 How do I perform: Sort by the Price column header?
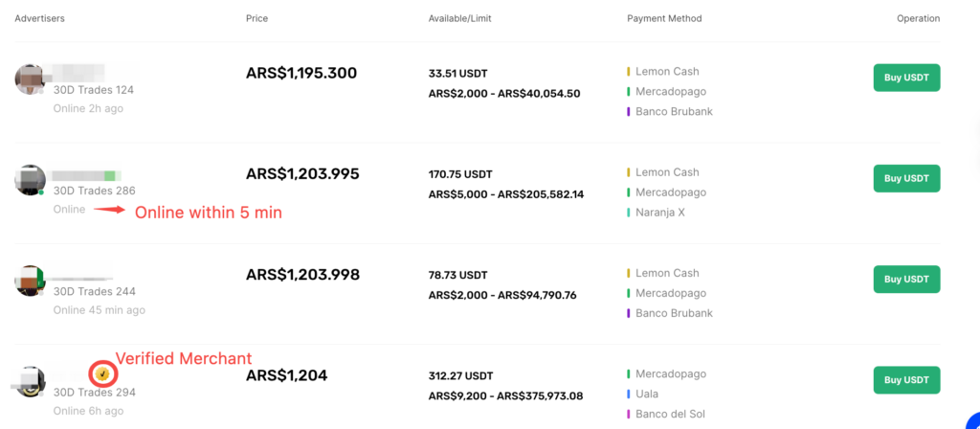click(256, 18)
